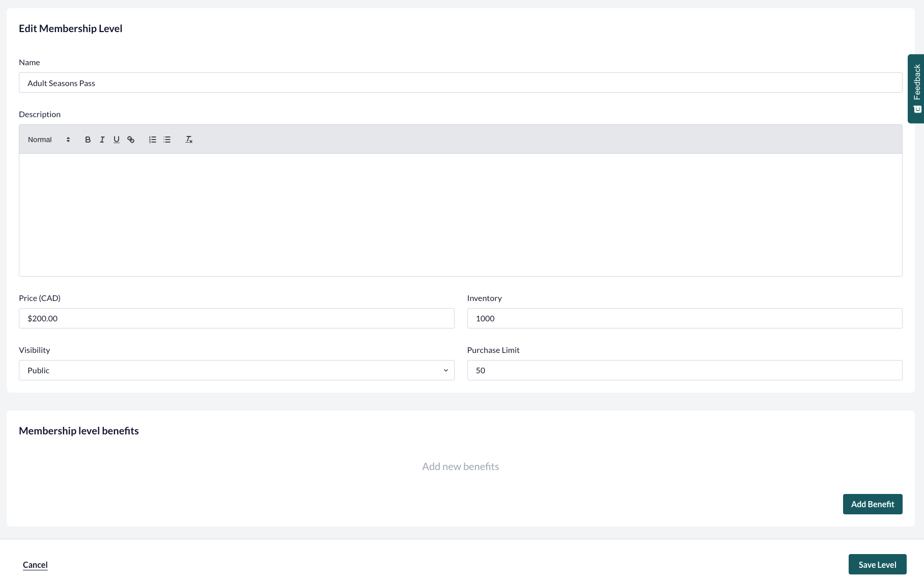The width and height of the screenshot is (924, 578).
Task: Apply underline formatting in the description toolbar
Action: point(116,139)
